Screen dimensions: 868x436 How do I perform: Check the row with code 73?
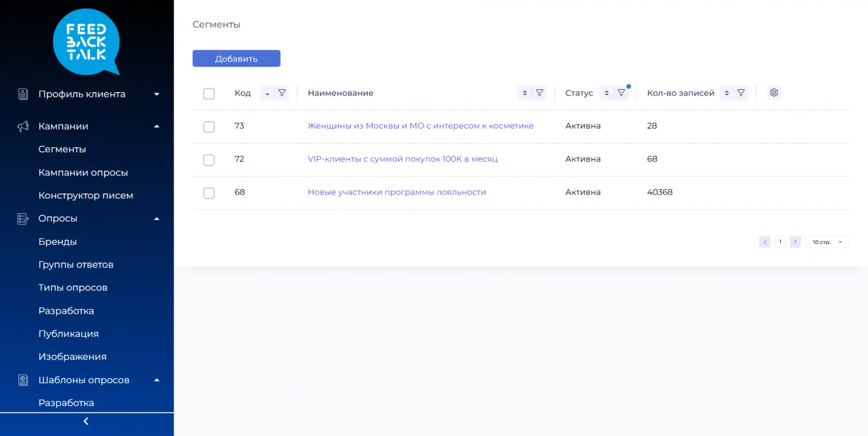point(209,127)
